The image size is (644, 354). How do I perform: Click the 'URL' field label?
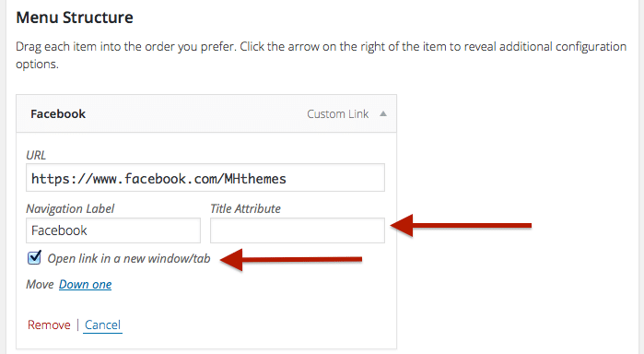tap(36, 155)
